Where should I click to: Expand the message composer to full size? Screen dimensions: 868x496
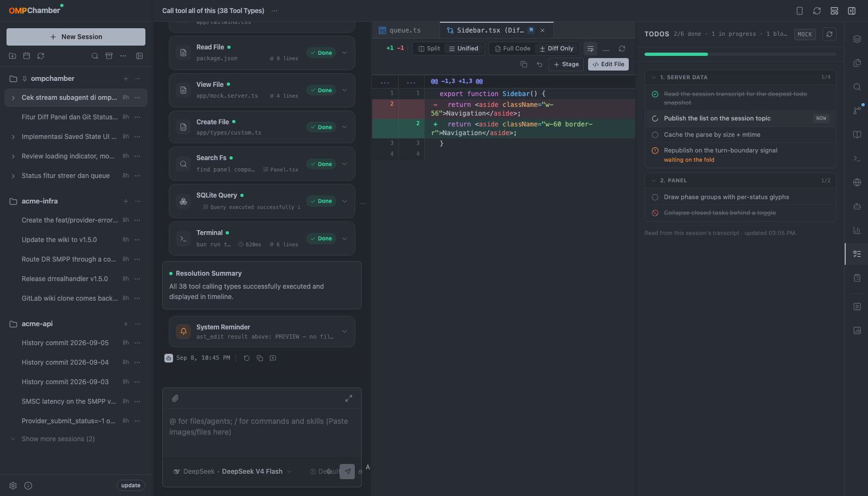click(349, 398)
